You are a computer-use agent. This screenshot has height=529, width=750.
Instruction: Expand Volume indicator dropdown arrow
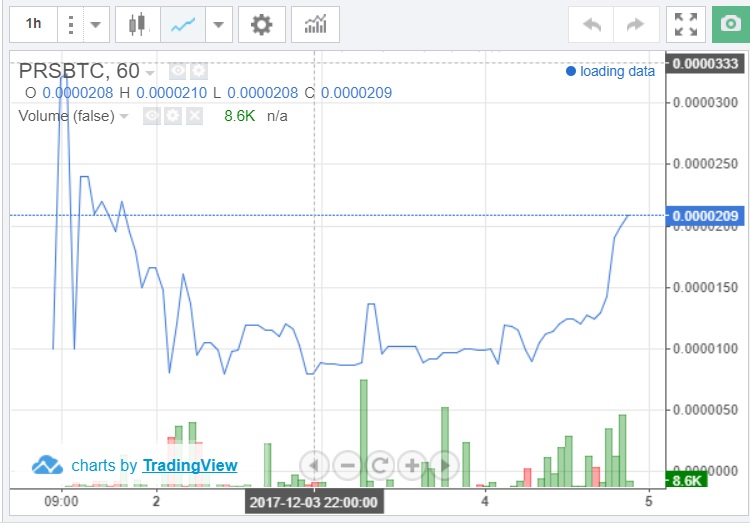pyautogui.click(x=124, y=116)
